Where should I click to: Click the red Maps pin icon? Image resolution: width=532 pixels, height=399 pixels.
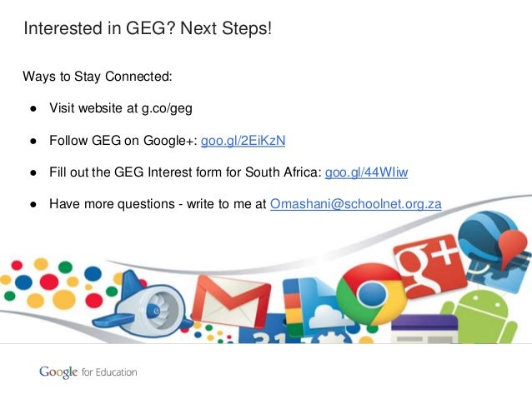point(513,247)
